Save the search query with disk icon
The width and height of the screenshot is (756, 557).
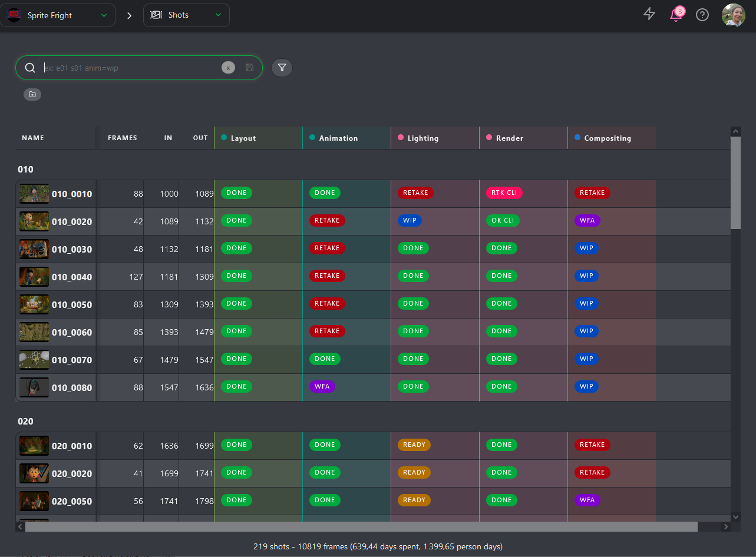pos(250,68)
